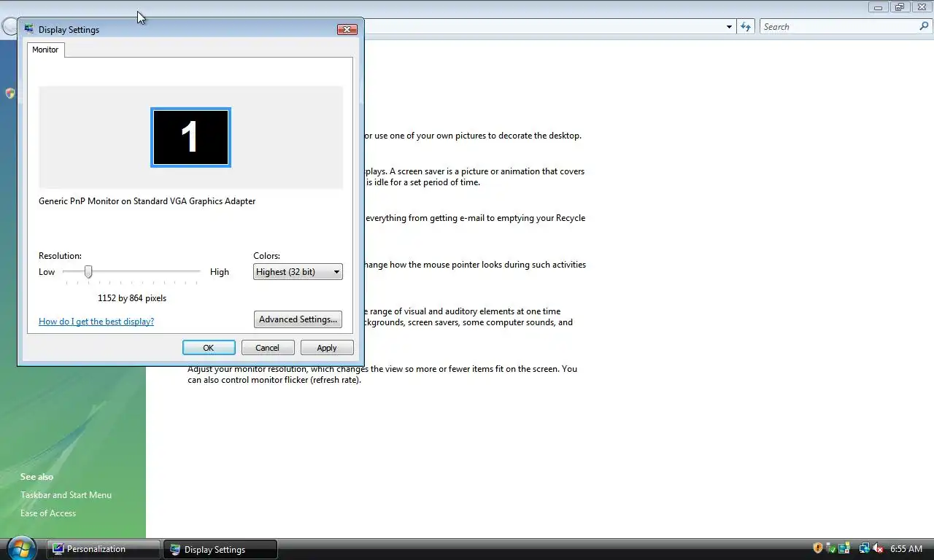Image resolution: width=934 pixels, height=560 pixels.
Task: Cancel the Display Settings dialog
Action: (x=268, y=348)
